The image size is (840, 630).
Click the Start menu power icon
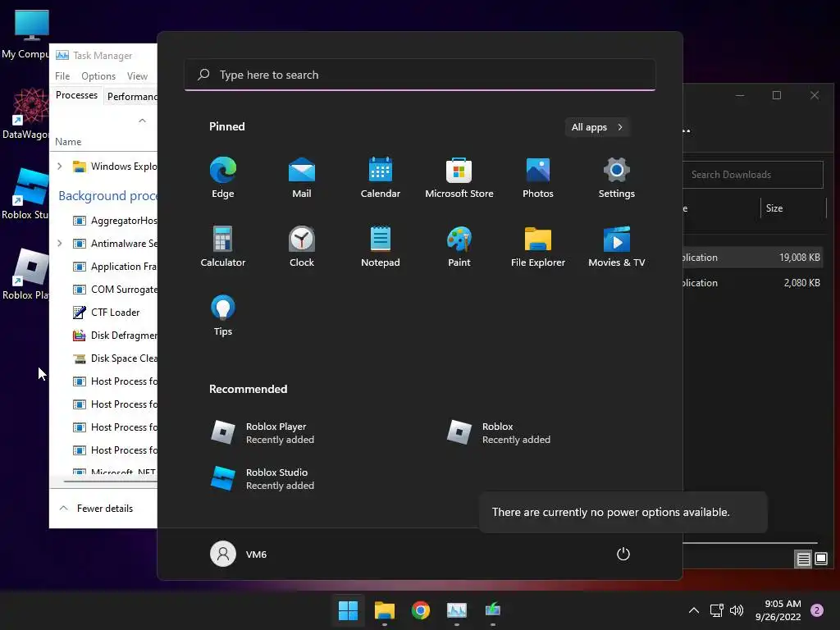click(623, 554)
